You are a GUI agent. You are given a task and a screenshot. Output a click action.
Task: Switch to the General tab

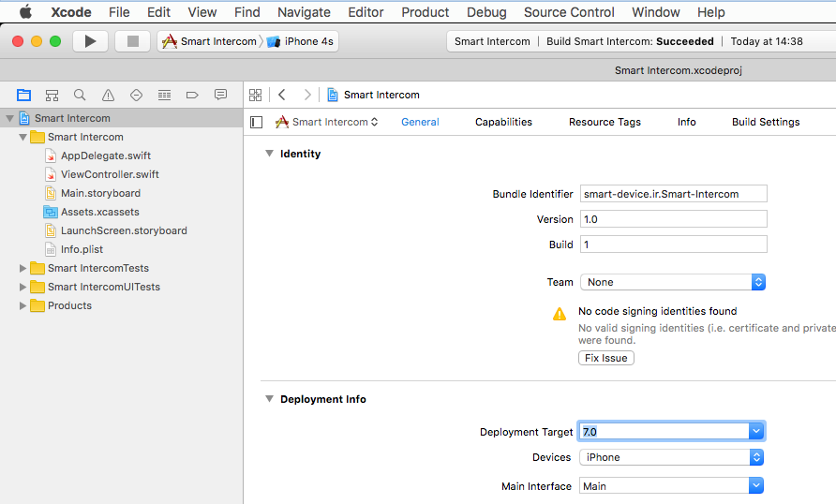(420, 122)
